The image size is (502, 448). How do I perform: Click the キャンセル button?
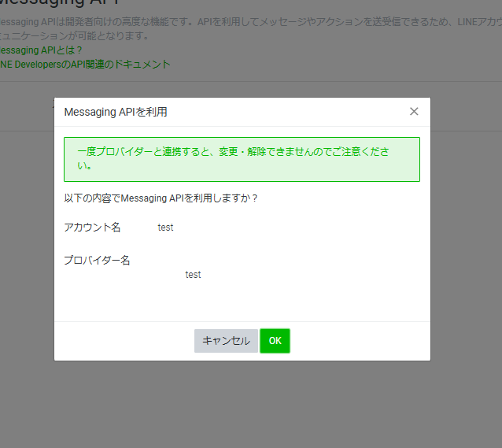[226, 341]
